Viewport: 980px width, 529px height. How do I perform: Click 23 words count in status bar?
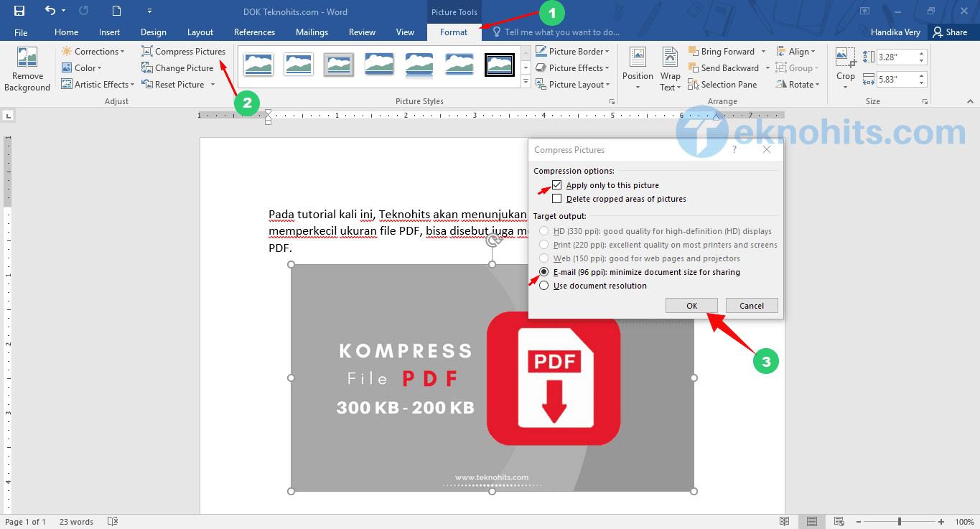point(76,522)
